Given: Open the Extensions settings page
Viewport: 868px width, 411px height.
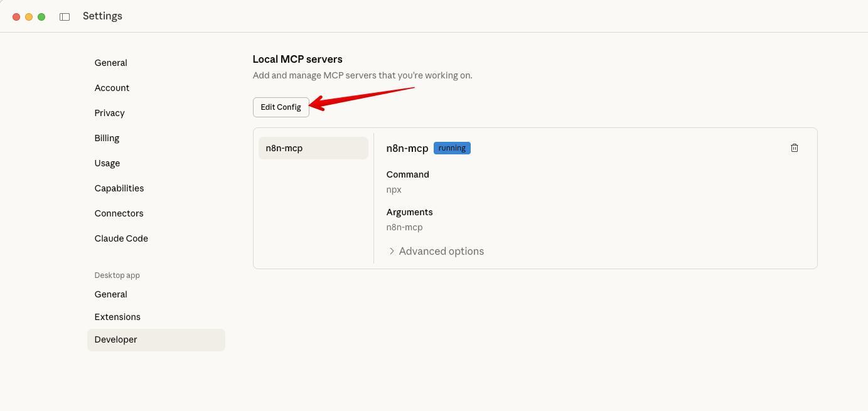Looking at the screenshot, I should 117,317.
